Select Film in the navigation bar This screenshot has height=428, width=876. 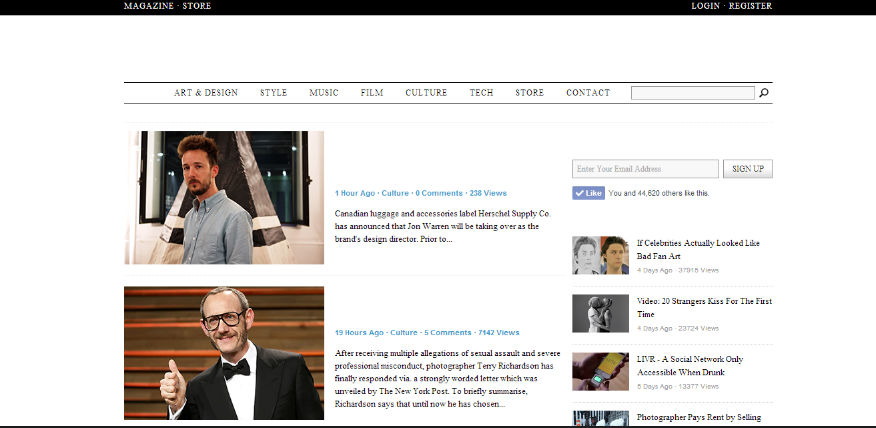372,93
